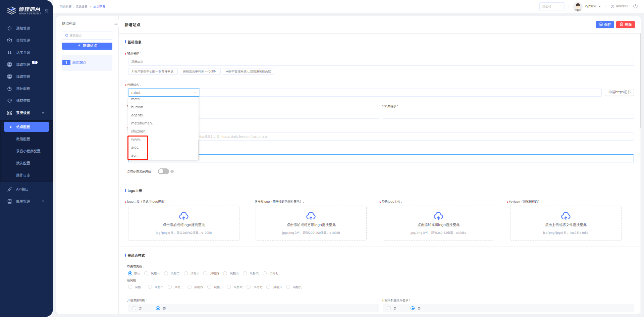Open 线路管理 entry with 新 badge
The width and height of the screenshot is (644, 317).
(x=23, y=64)
